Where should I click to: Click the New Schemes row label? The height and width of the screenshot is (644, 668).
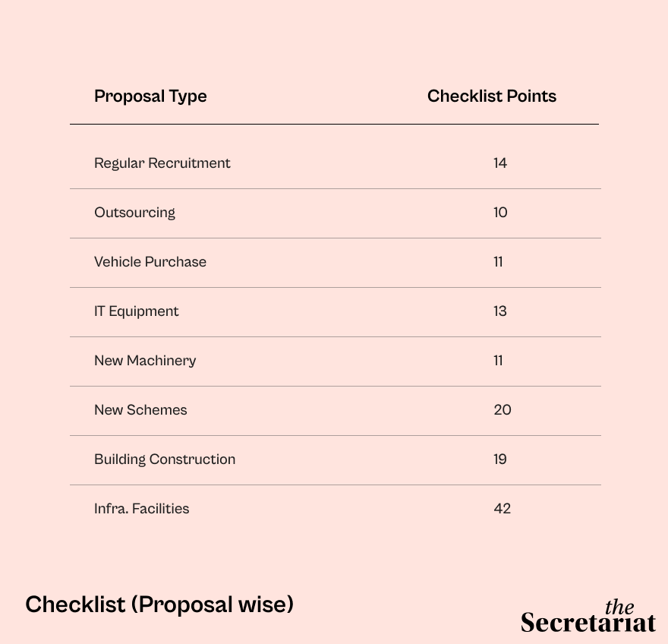(x=140, y=410)
